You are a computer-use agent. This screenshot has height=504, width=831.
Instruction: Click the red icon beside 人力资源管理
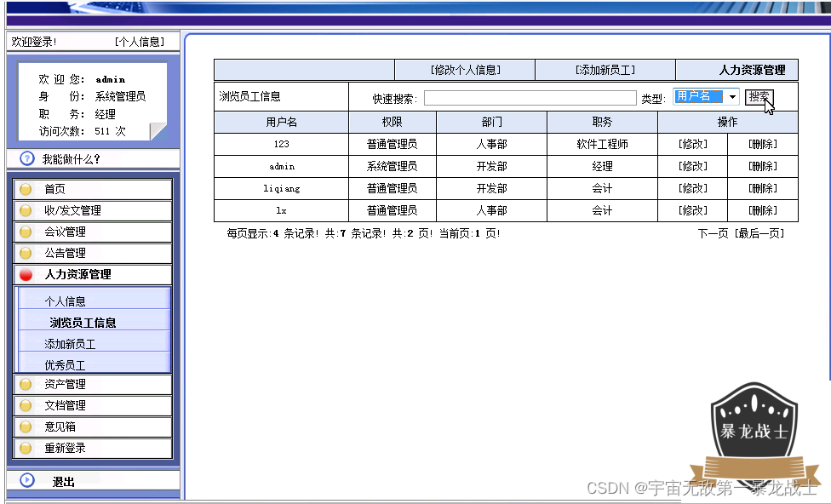point(26,272)
